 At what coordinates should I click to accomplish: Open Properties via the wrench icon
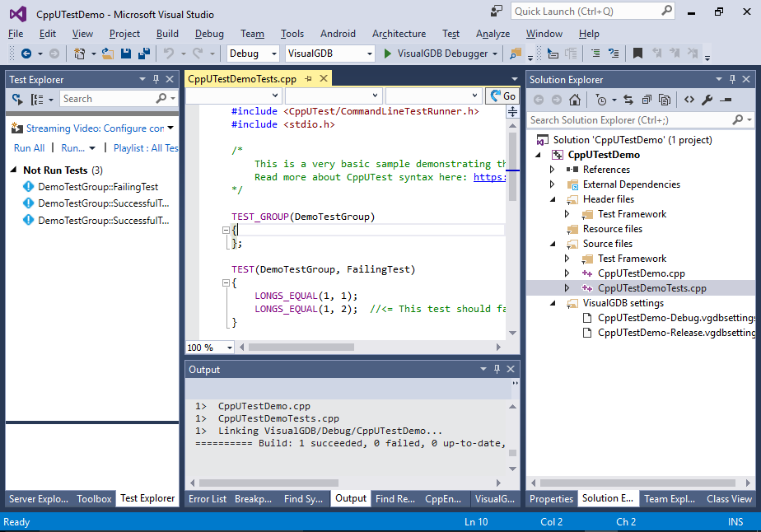click(x=707, y=100)
